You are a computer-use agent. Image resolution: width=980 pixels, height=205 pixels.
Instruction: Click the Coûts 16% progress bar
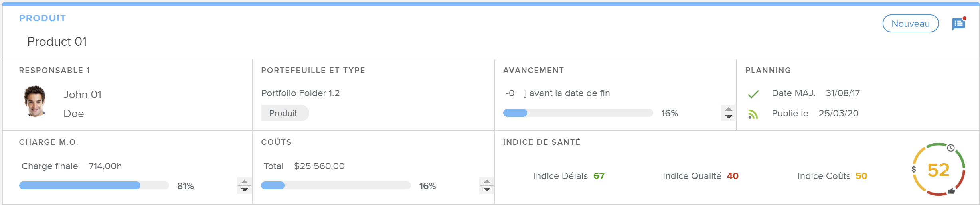[x=336, y=185]
